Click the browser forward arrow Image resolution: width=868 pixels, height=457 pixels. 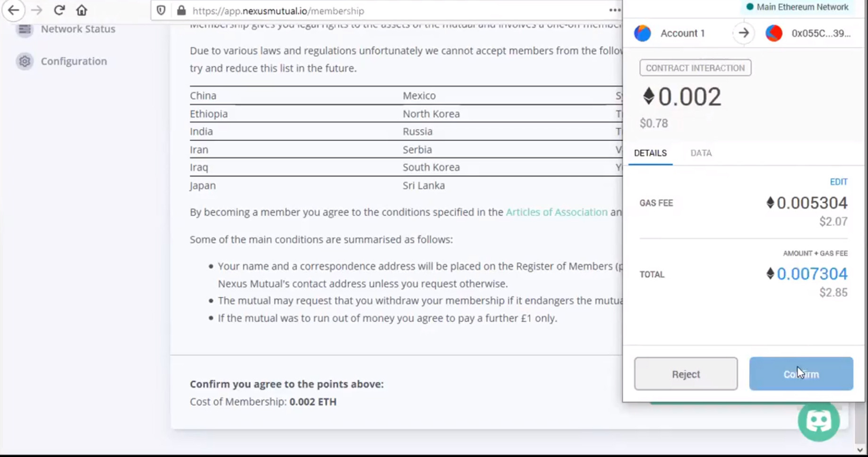(36, 10)
